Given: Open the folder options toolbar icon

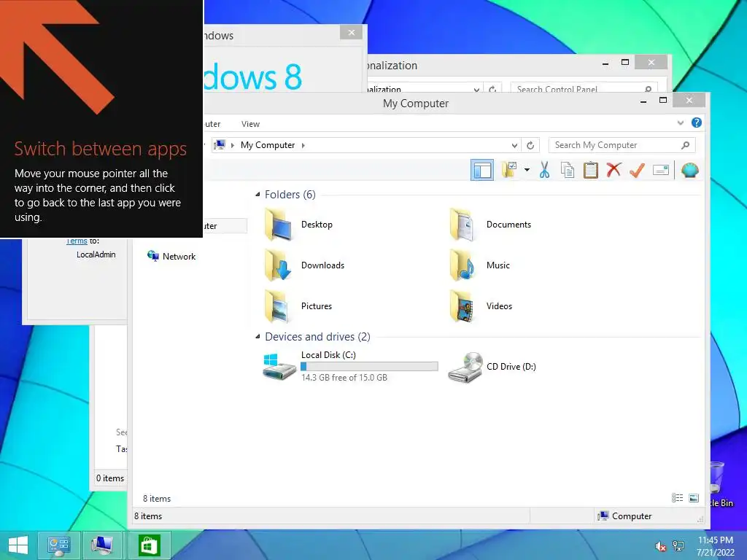Looking at the screenshot, I should pos(508,170).
